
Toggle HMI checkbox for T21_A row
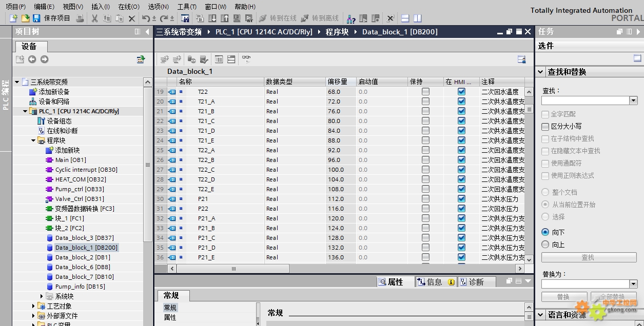click(x=461, y=101)
